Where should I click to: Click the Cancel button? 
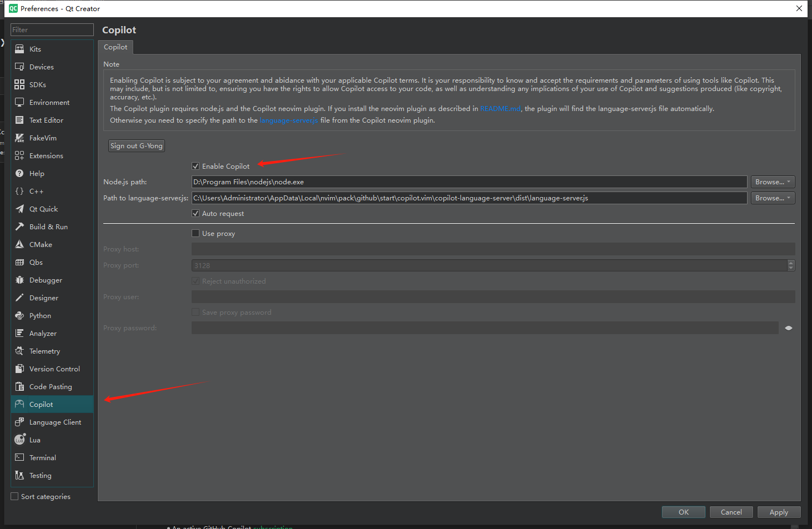click(x=731, y=512)
